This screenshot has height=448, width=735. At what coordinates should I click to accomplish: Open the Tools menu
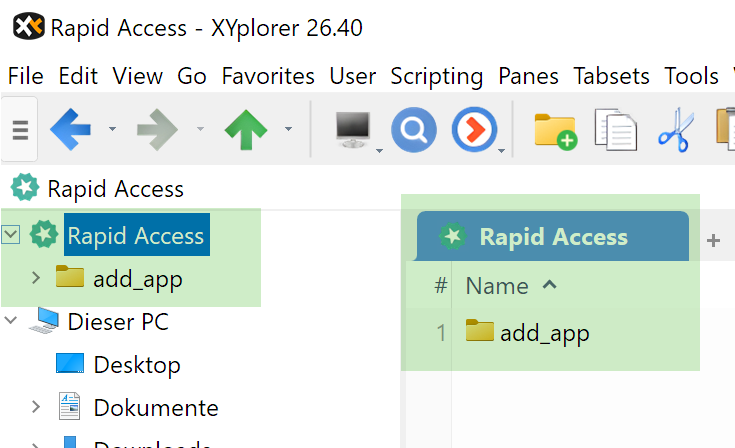tap(691, 76)
